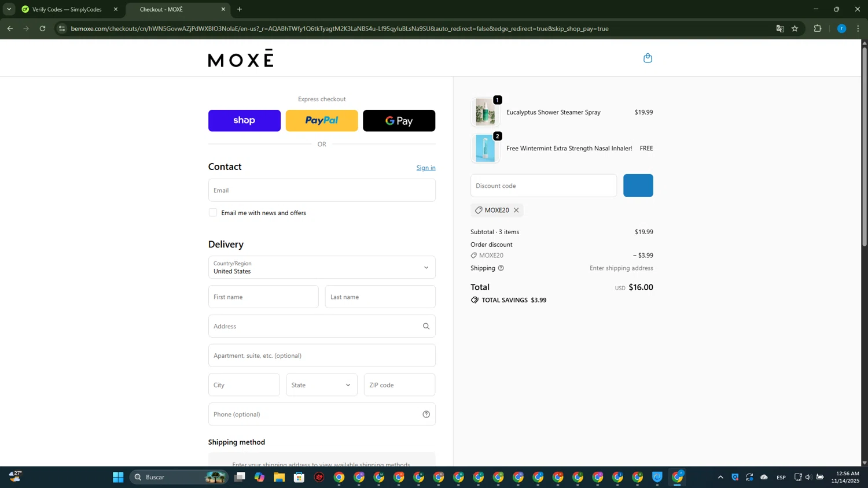The image size is (868, 488).
Task: Focus the Last name field
Action: point(380,297)
